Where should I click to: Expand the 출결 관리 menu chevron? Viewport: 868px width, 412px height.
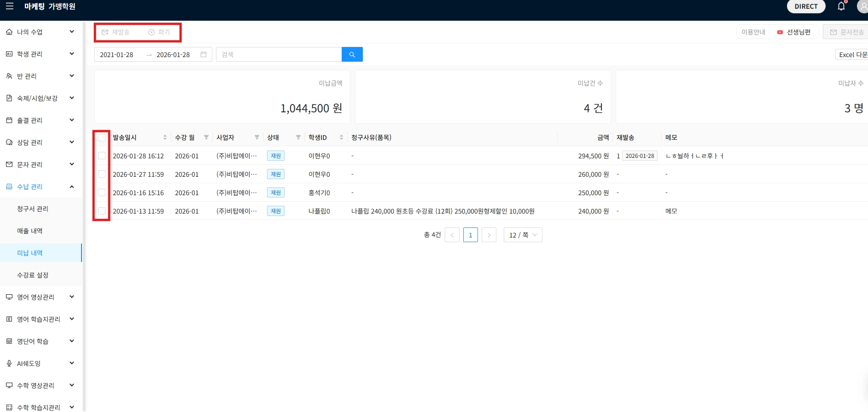pyautogui.click(x=72, y=120)
